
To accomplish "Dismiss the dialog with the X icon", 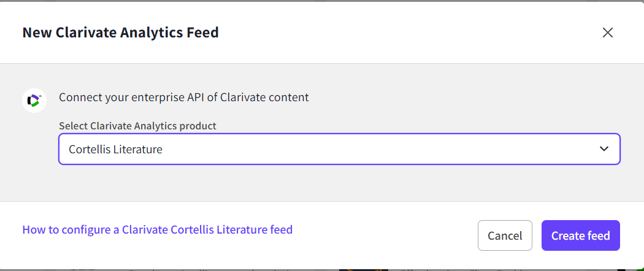I will [x=607, y=32].
